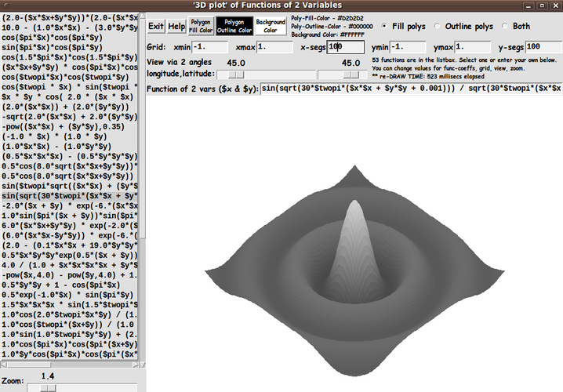Select function $x * $y * cos( 2.0 * ($x * $x)
This screenshot has width=563, height=392.
[x=69, y=97]
